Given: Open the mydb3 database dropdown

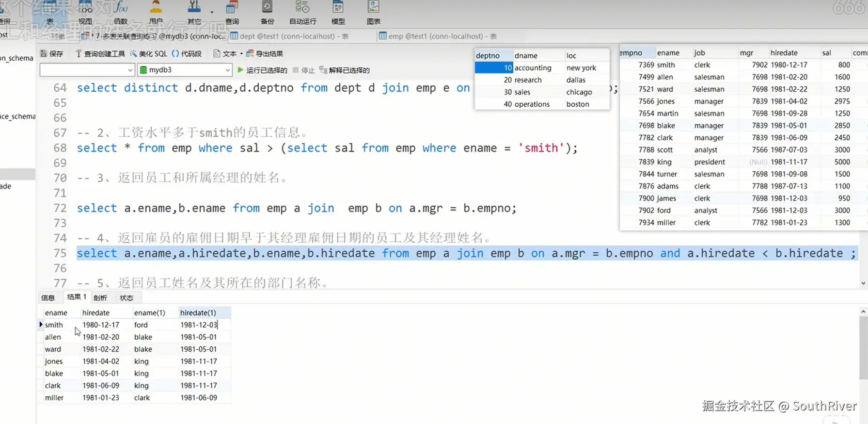Looking at the screenshot, I should (185, 70).
